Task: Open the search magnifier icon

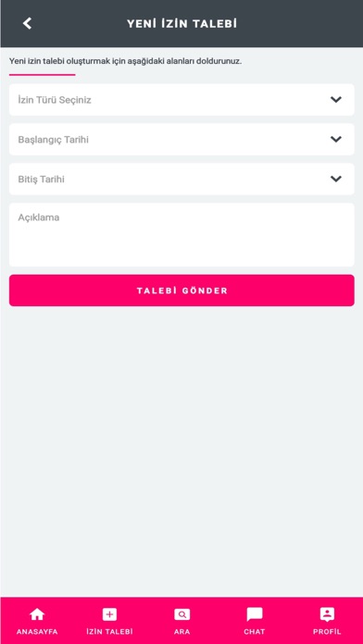Action: (181, 614)
